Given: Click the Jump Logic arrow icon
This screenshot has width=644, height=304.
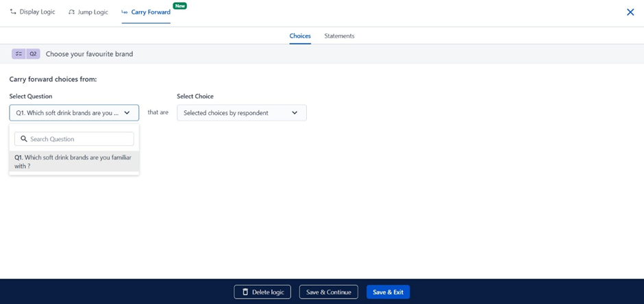Looking at the screenshot, I should (71, 12).
